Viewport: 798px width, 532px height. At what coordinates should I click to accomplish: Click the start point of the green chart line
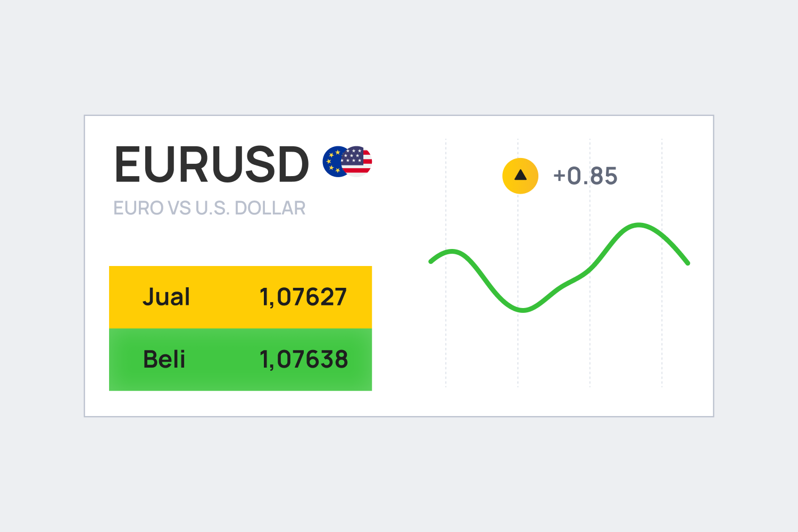coord(431,261)
